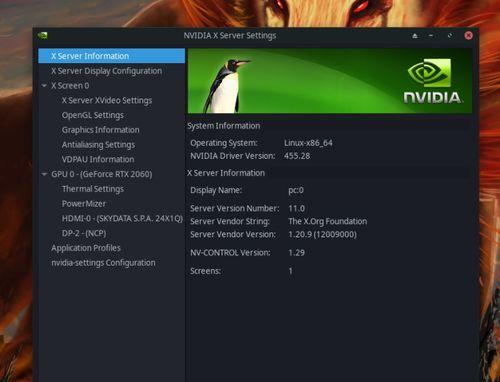Click the NVIDIA logo in the banner
Screen dimensions: 500x382
point(432,81)
